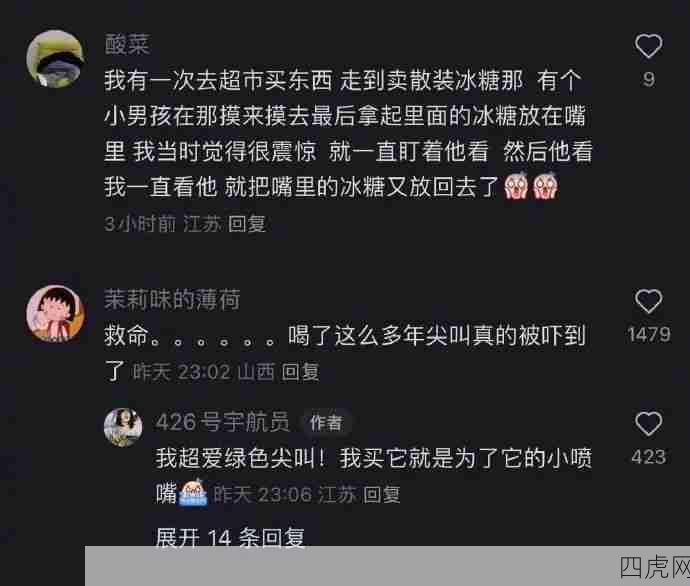The image size is (690, 586).
Task: Like the comment by 酸菜
Action: coord(648,46)
